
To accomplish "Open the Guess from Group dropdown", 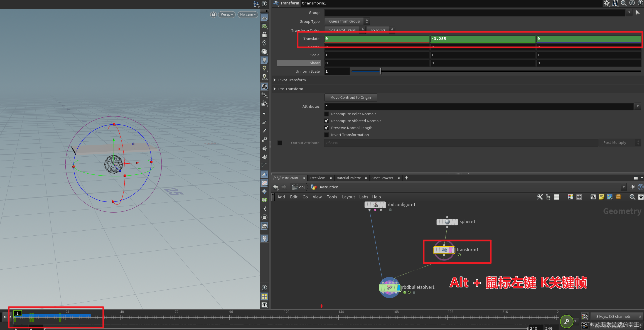I will (x=347, y=21).
